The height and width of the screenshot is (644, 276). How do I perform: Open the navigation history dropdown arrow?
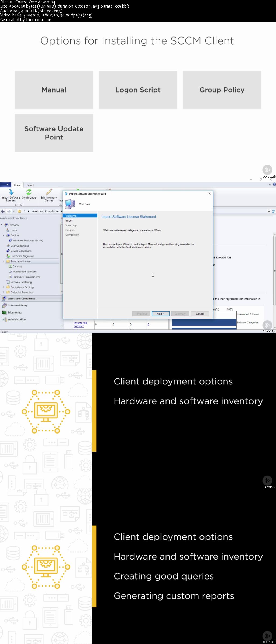(14, 211)
